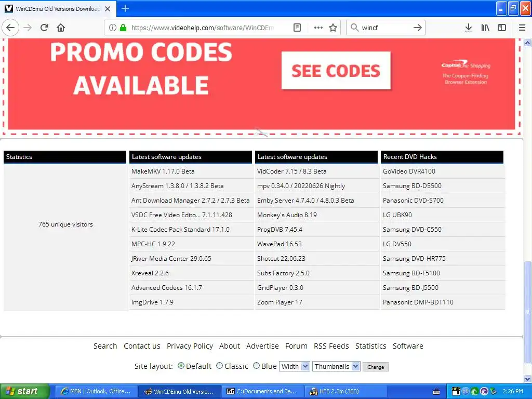
Task: Open GoVideo DVR4100 hack link
Action: (x=409, y=171)
